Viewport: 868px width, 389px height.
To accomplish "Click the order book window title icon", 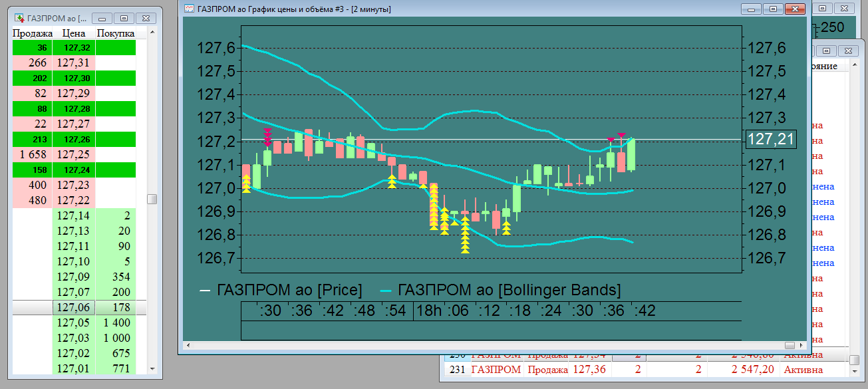I will pos(19,17).
